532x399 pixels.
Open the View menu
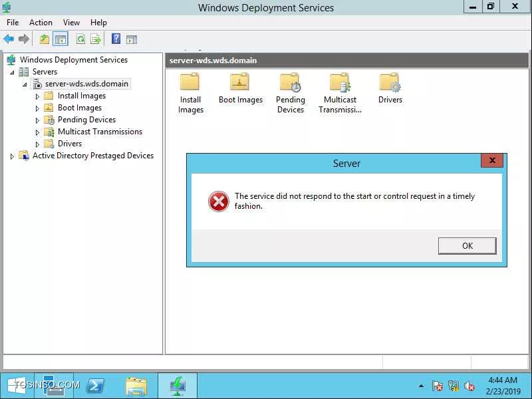coord(71,23)
